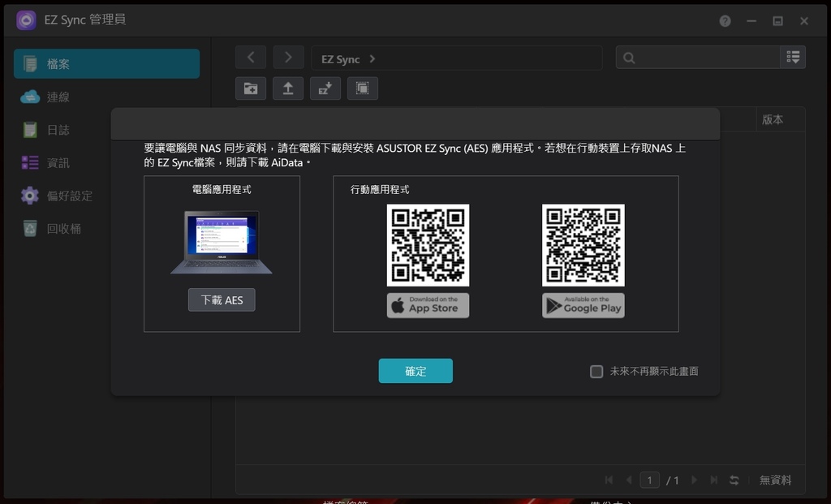The height and width of the screenshot is (504, 831).
Task: Click the 無資料 status text
Action: point(775,480)
